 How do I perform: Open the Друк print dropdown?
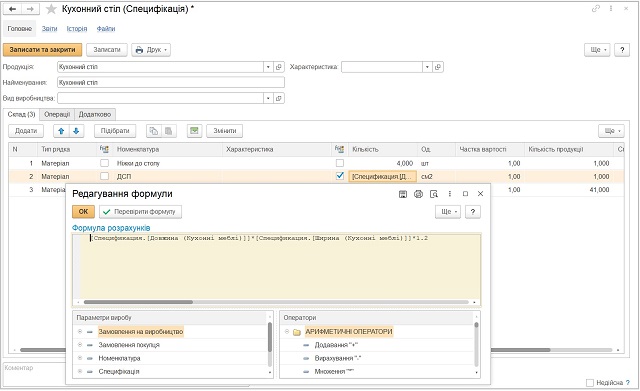pyautogui.click(x=151, y=50)
